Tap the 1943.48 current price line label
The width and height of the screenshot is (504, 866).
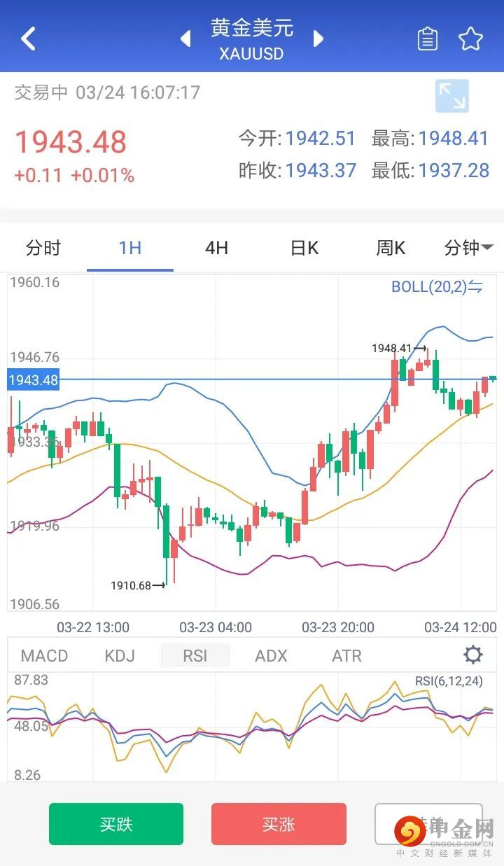pos(33,380)
